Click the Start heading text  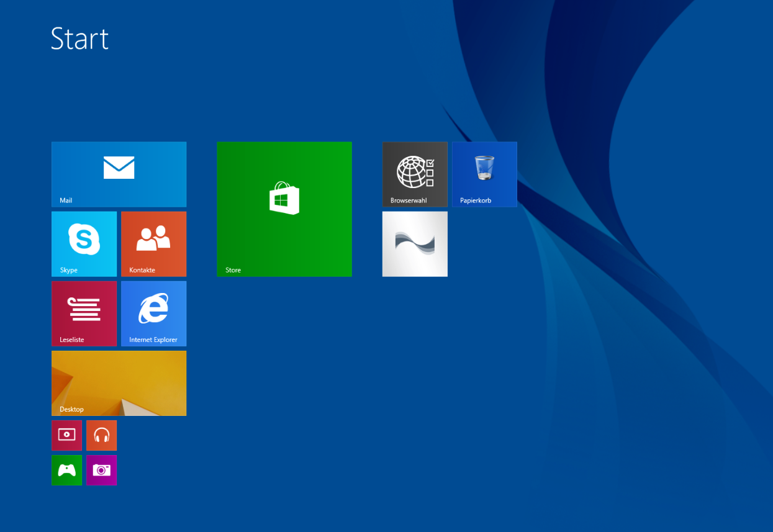(x=79, y=38)
